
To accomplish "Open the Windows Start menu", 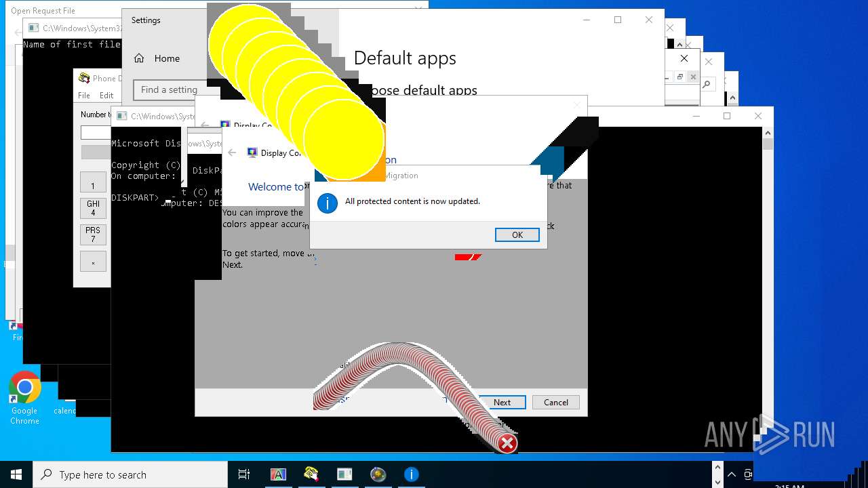I will click(16, 474).
